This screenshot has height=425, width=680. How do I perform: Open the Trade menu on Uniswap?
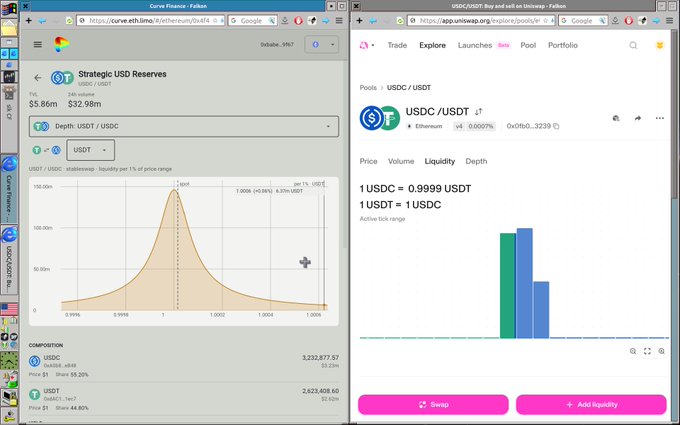[x=397, y=45]
